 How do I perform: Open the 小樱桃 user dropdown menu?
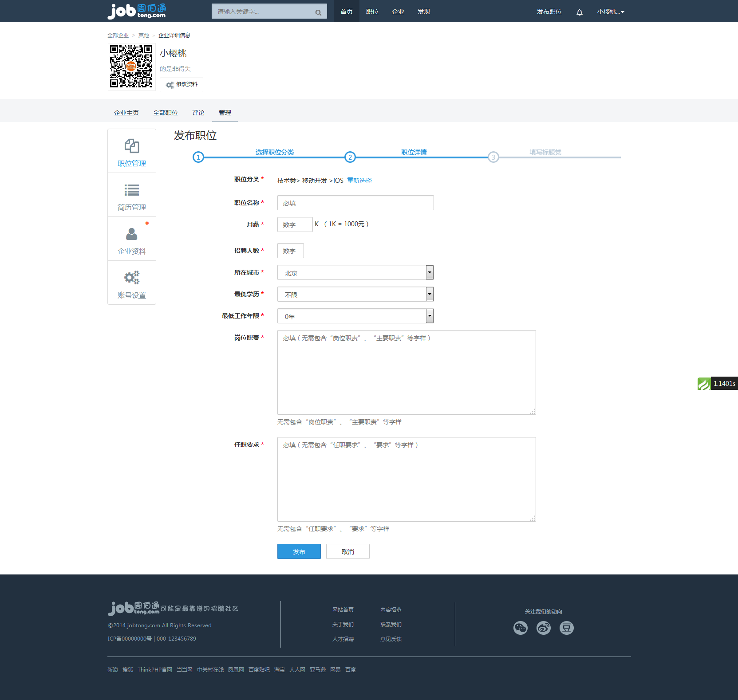click(611, 12)
